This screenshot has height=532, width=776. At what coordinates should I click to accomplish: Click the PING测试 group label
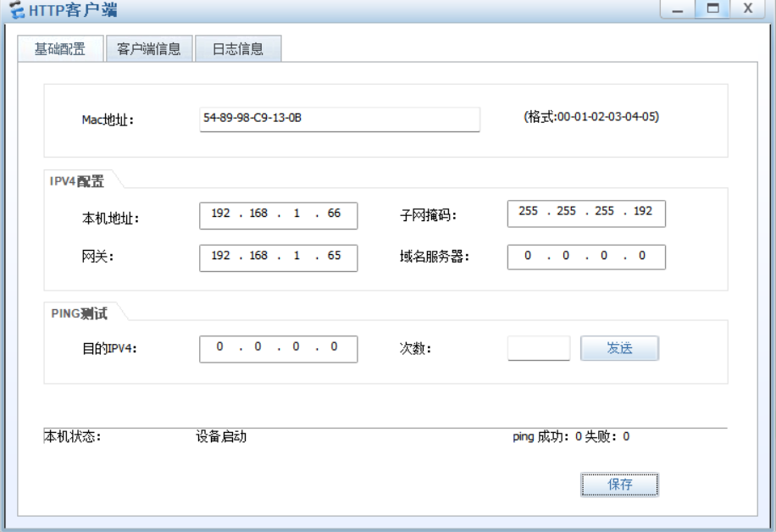tap(79, 313)
